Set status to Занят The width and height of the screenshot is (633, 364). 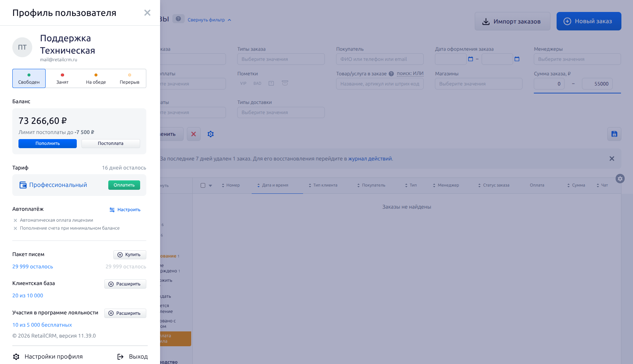62,79
